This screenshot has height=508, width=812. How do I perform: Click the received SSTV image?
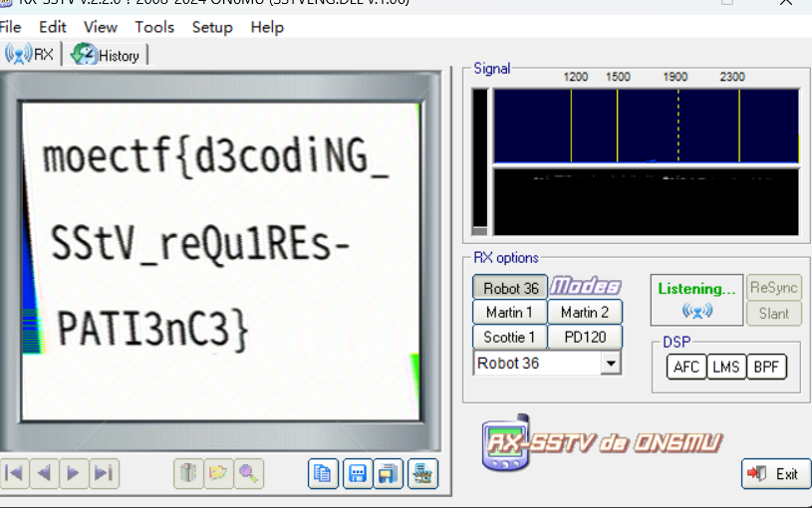point(220,260)
